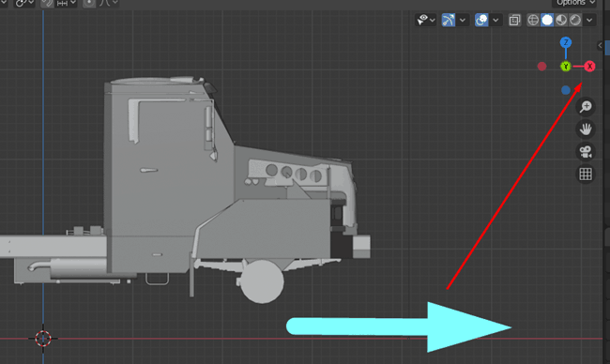Click the hand pan view icon

point(586,129)
